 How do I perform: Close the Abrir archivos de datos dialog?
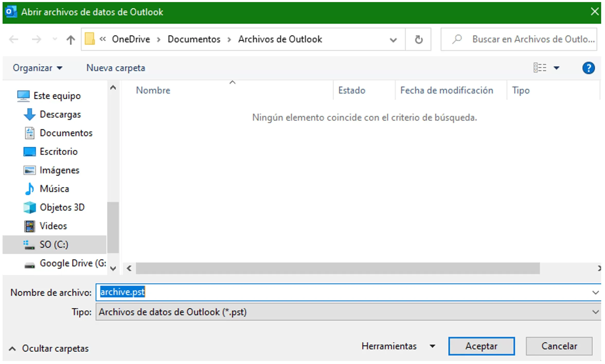click(x=594, y=12)
